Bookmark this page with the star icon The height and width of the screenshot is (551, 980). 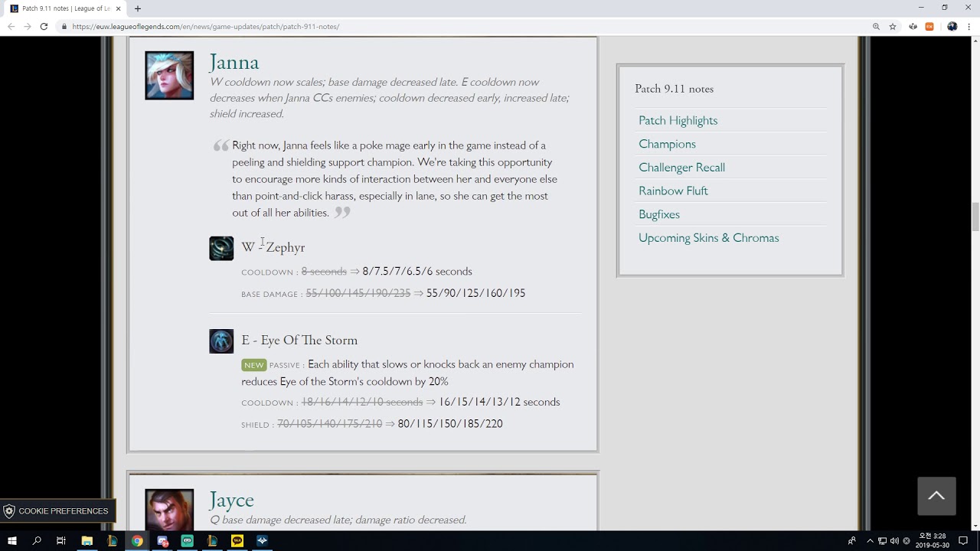[893, 26]
